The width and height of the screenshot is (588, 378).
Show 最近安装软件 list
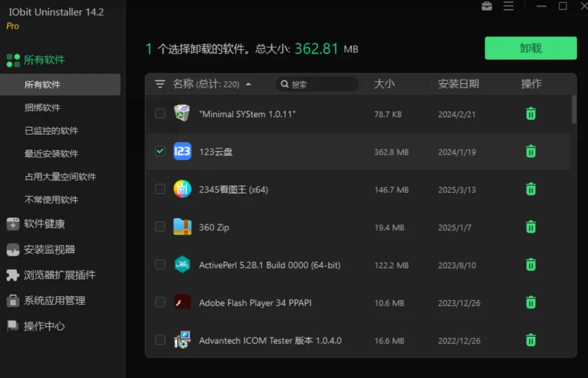51,154
